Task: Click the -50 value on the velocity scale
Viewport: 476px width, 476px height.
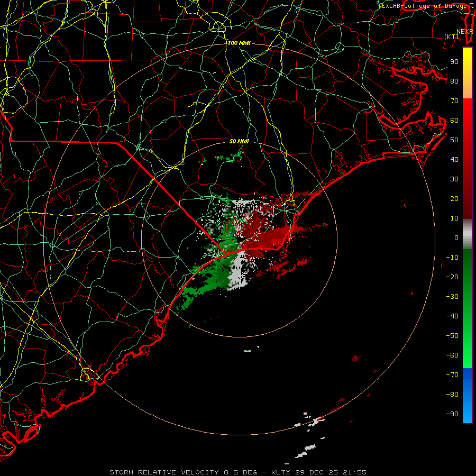Action: pos(452,336)
